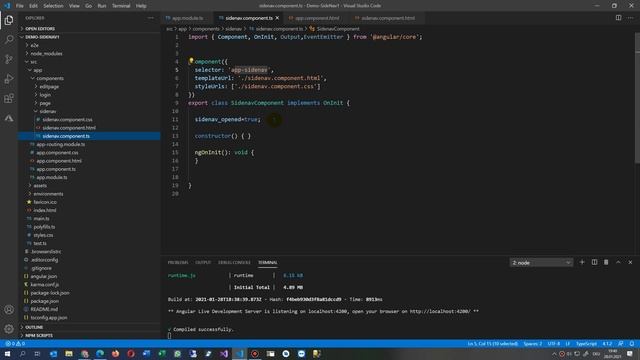Create a new terminal with plus icon
Viewport: 640px width, 360px height.
(x=582, y=262)
